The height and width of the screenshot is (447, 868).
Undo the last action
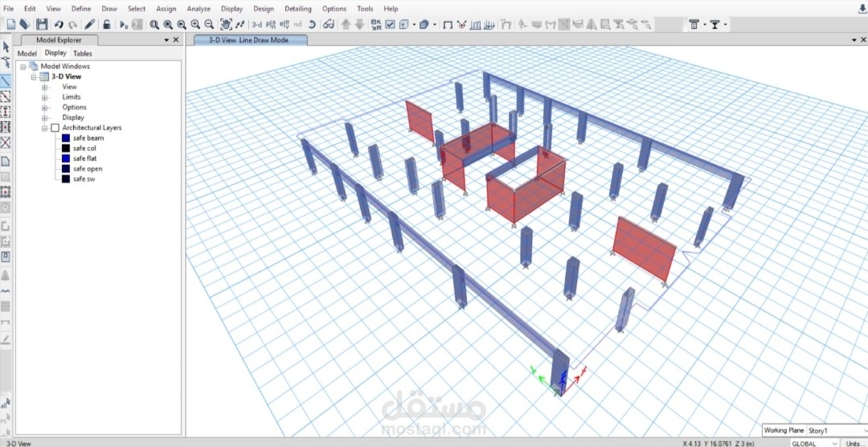pos(59,24)
